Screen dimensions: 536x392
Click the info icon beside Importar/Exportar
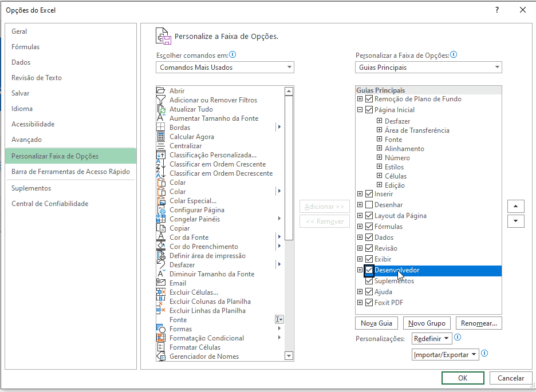[484, 354]
